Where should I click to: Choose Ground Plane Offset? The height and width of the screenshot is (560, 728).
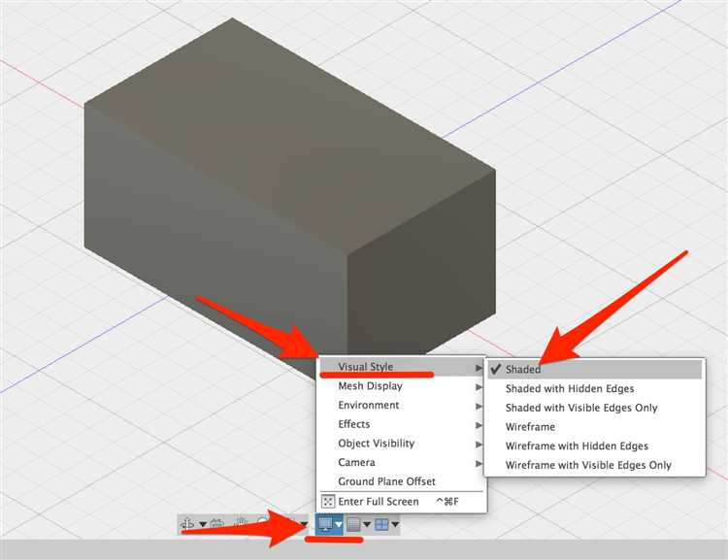coord(386,481)
